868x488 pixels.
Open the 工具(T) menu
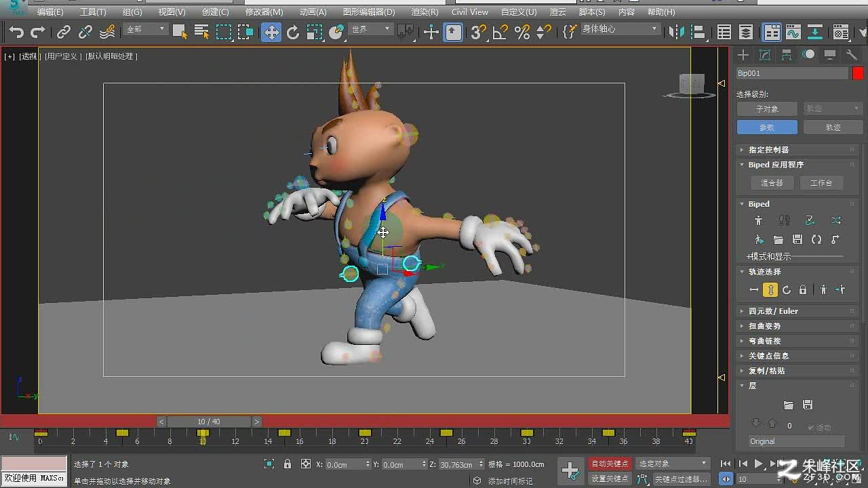(93, 12)
